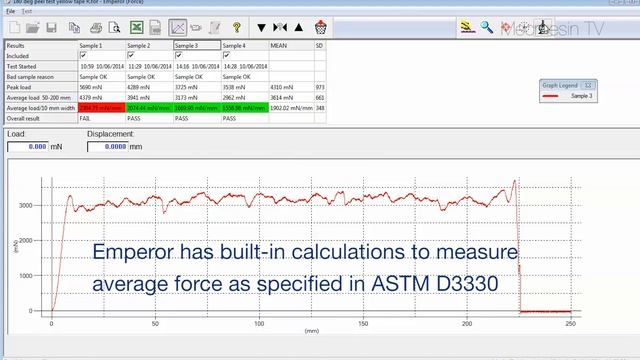This screenshot has height=360, width=640.
Task: Click the red line swatch in Graph Legend
Action: [551, 96]
